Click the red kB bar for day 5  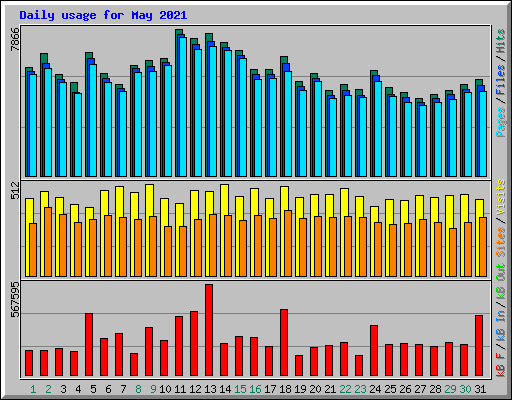[x=89, y=344]
